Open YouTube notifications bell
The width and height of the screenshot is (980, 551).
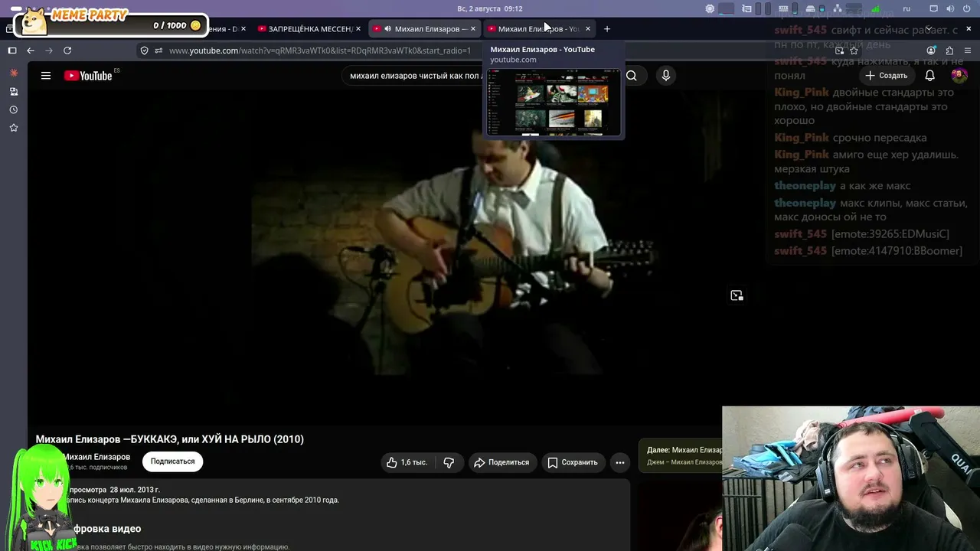click(929, 76)
